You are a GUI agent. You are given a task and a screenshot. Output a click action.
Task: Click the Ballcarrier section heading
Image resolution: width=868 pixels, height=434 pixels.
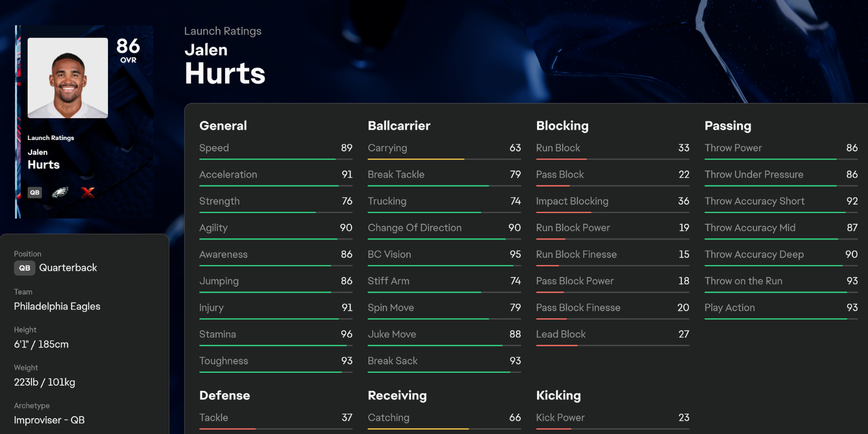point(399,126)
